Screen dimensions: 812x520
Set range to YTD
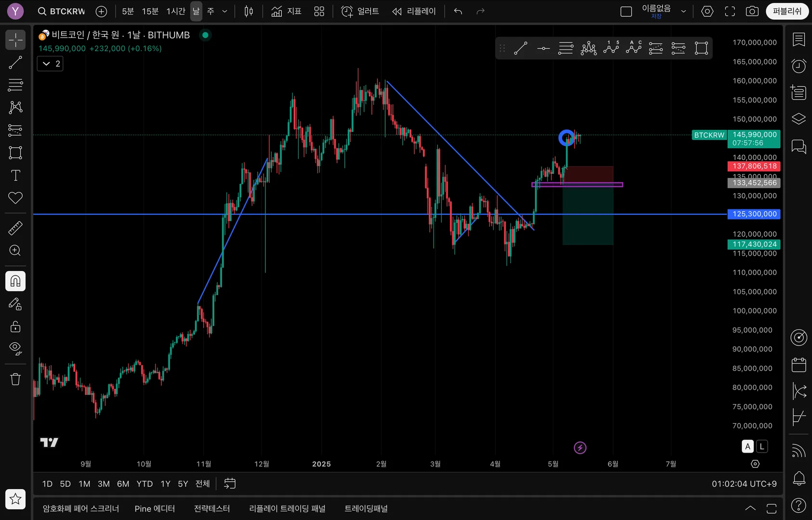point(144,484)
